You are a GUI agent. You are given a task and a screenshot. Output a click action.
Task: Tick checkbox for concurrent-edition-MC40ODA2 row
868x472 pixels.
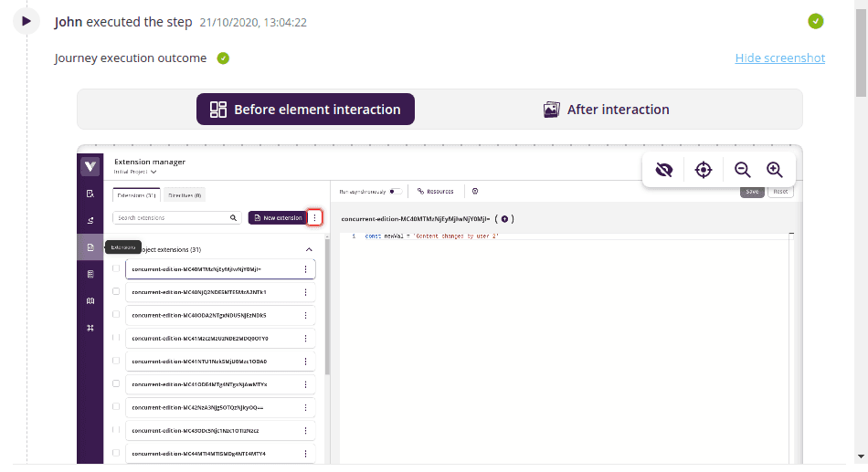click(x=116, y=314)
